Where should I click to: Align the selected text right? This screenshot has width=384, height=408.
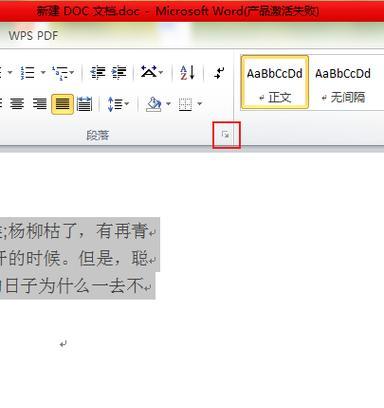(x=39, y=104)
